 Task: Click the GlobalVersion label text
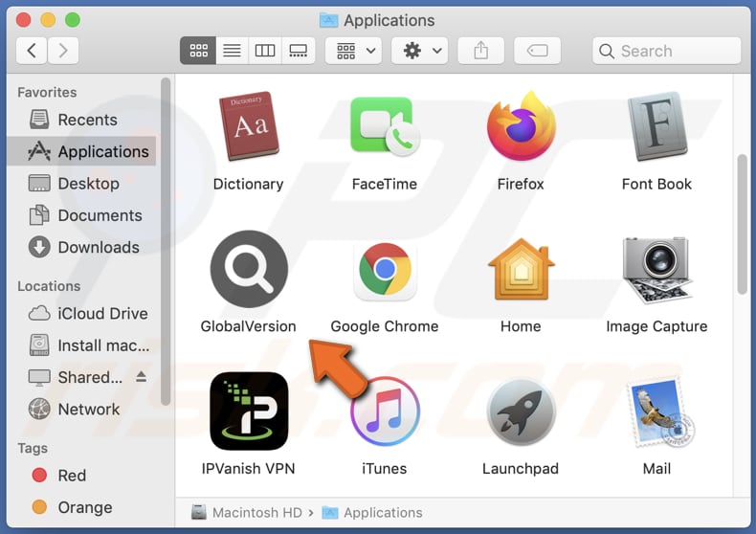tap(248, 326)
